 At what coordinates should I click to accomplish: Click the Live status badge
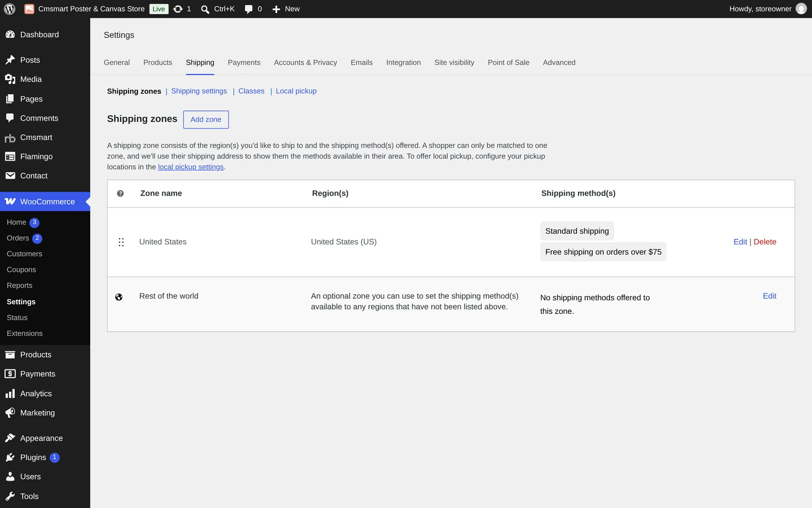click(159, 9)
